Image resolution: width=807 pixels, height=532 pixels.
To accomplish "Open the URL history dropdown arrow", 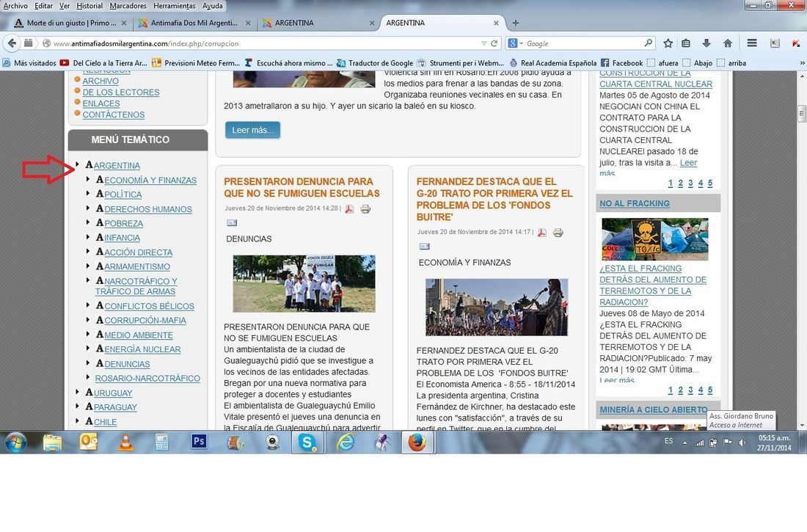I will [x=483, y=43].
